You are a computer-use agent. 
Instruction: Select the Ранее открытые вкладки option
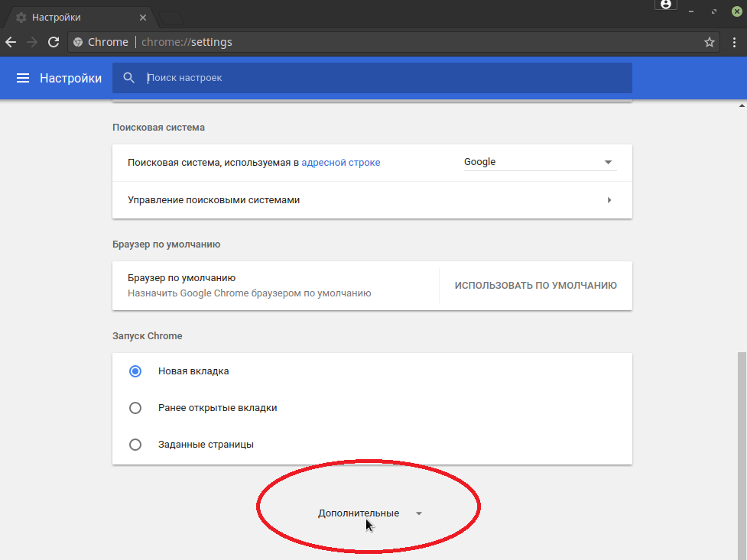(135, 408)
